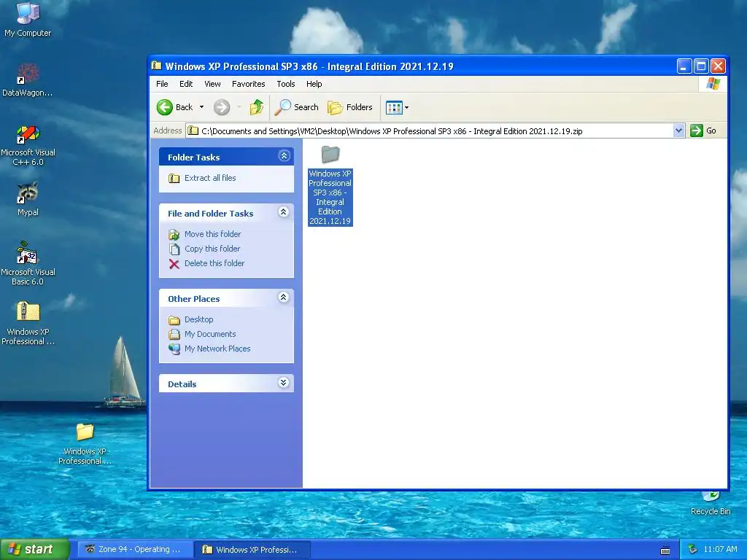The image size is (747, 560).
Task: Select the gray folder icon in the zip
Action: [330, 155]
